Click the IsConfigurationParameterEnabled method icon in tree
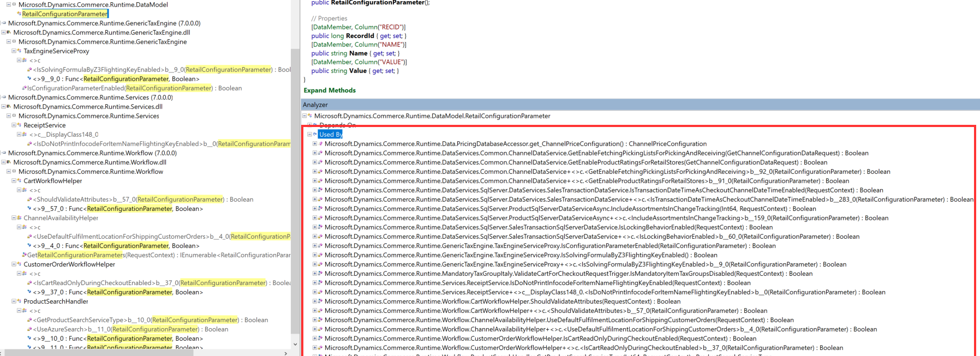Screen dimensions: 980x356 (24, 88)
